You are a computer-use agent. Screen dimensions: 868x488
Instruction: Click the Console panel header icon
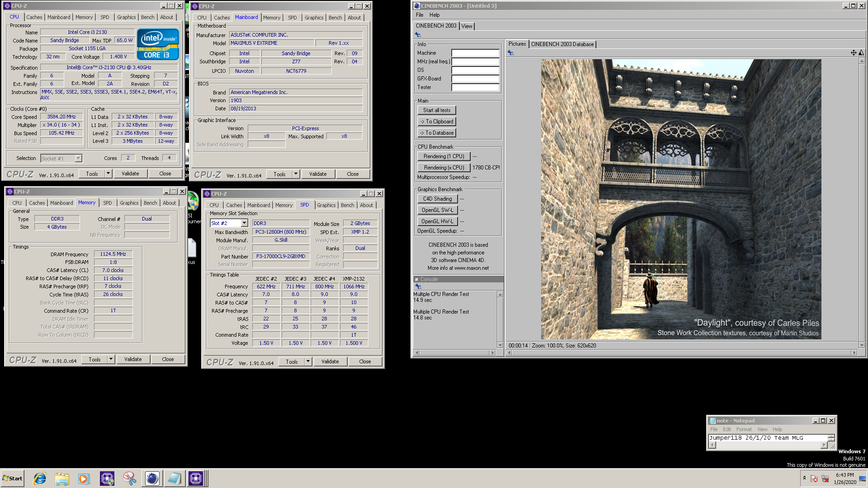click(416, 279)
